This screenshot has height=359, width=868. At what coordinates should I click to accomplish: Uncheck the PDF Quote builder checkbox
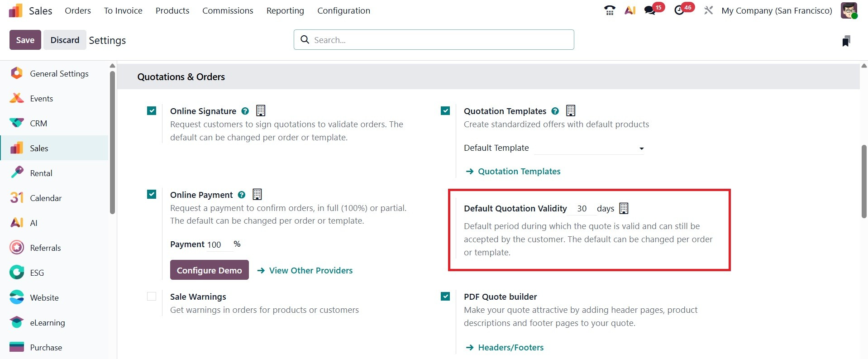[445, 297]
